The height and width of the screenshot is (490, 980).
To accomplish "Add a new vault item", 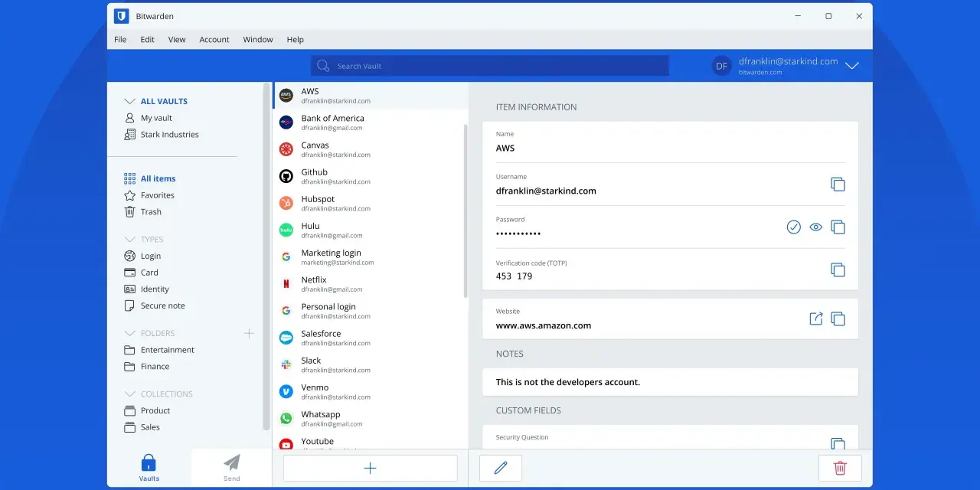I will [370, 468].
